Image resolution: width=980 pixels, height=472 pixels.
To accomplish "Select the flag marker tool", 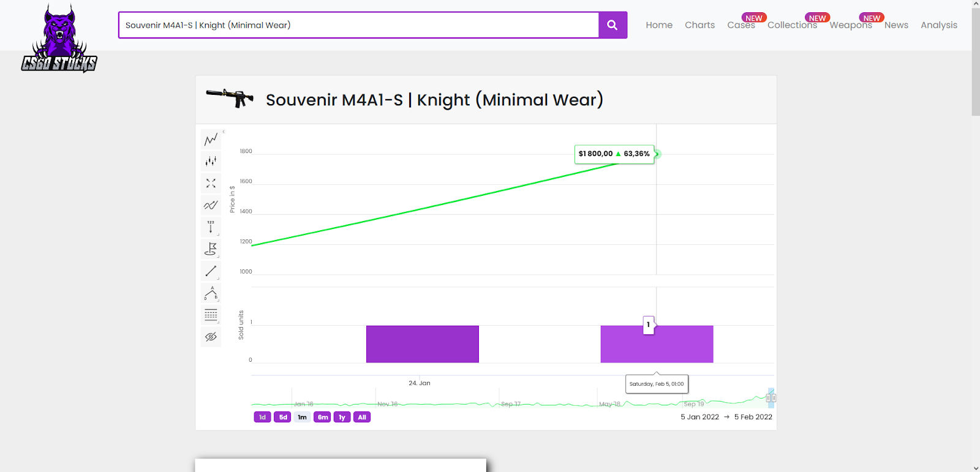I will pos(211,249).
